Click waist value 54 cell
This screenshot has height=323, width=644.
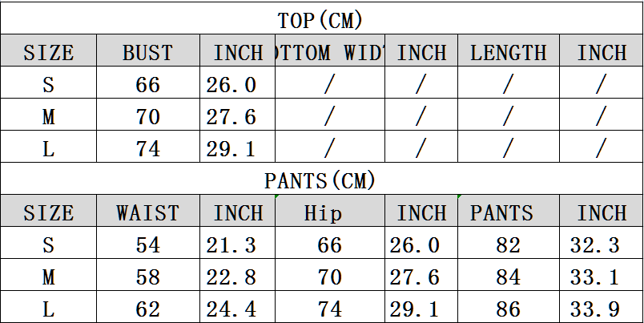click(148, 243)
